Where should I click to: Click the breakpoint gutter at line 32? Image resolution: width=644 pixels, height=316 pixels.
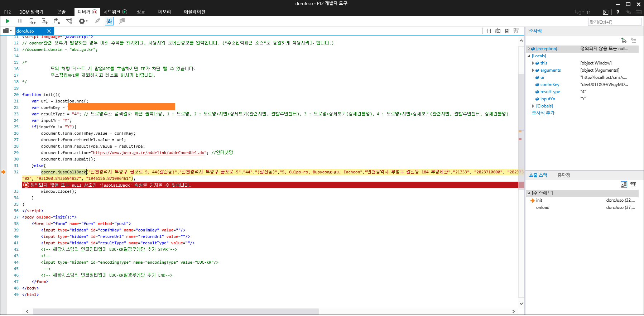tap(4, 172)
